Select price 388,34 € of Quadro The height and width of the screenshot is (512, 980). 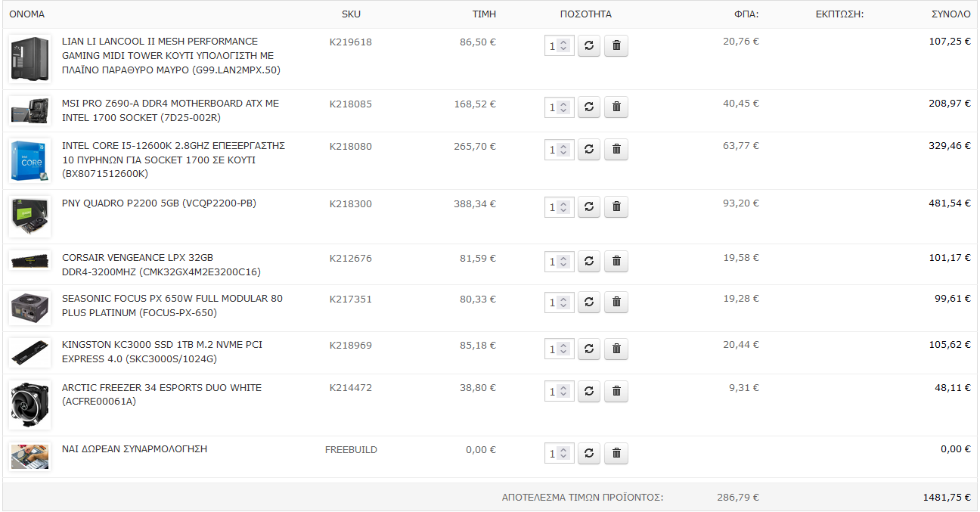(x=475, y=204)
